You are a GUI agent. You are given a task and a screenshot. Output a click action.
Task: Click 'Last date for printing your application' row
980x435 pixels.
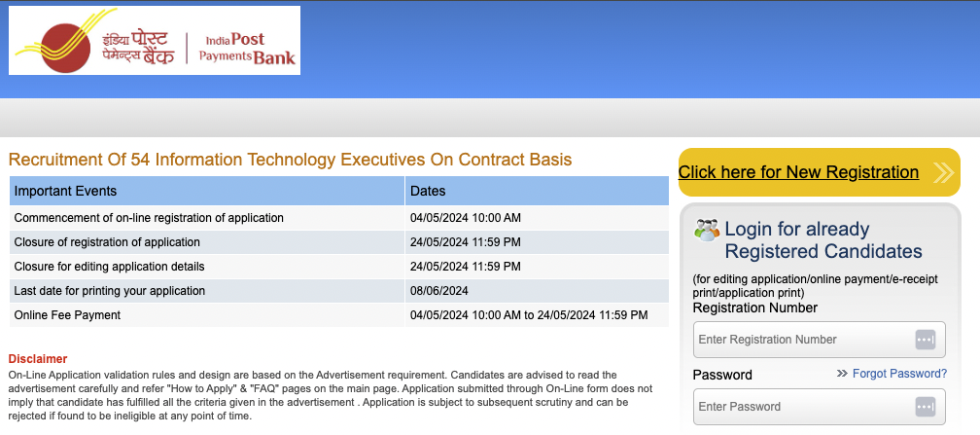(110, 291)
